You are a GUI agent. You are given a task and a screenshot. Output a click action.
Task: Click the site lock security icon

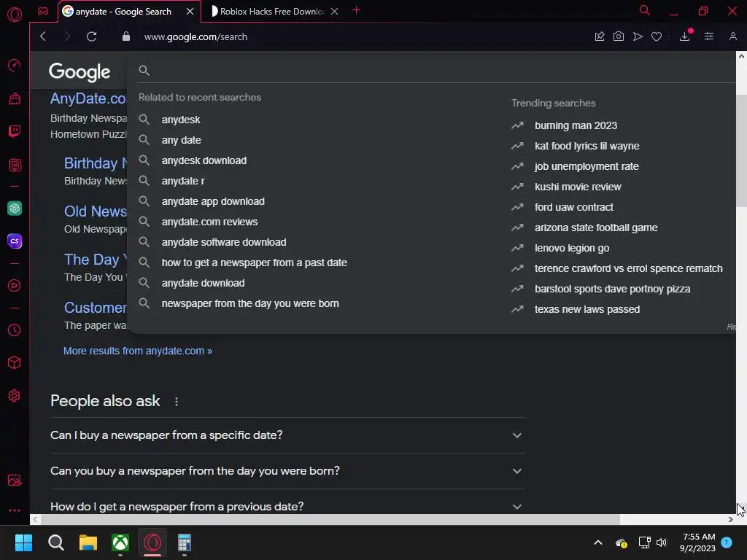click(x=125, y=36)
